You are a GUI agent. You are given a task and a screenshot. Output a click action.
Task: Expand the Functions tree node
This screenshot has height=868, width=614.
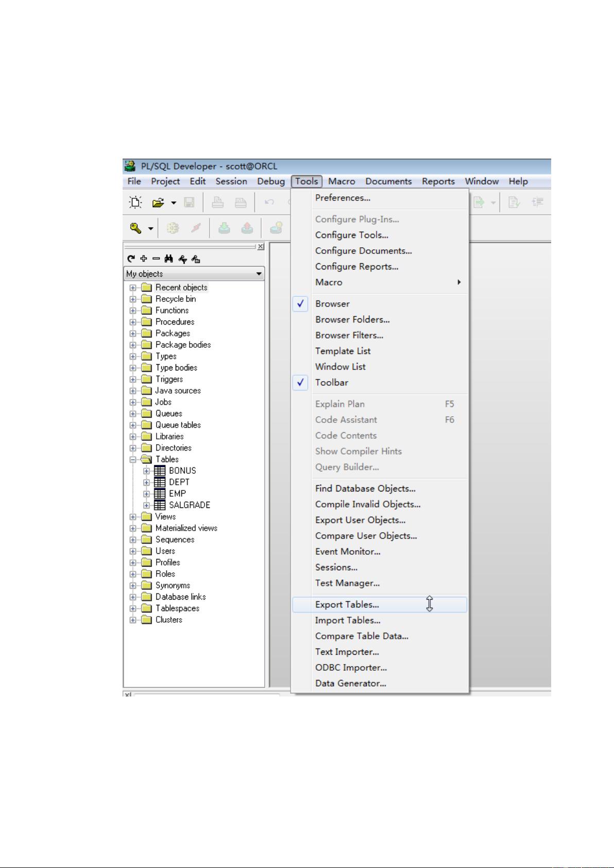[133, 310]
